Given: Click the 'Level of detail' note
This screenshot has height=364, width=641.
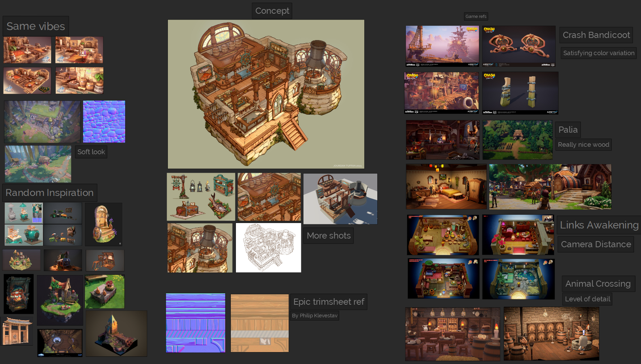Looking at the screenshot, I should click(587, 299).
